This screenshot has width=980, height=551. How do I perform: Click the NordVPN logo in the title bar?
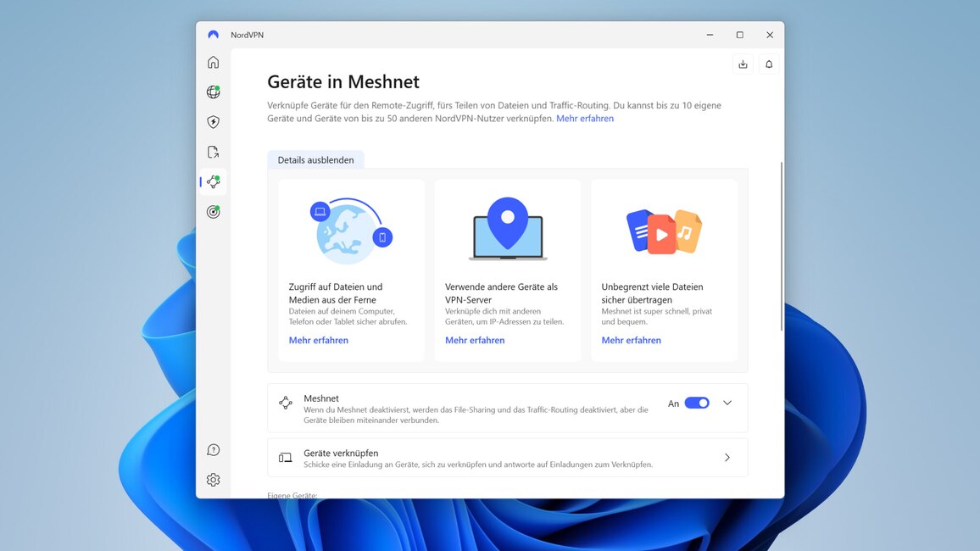(213, 35)
